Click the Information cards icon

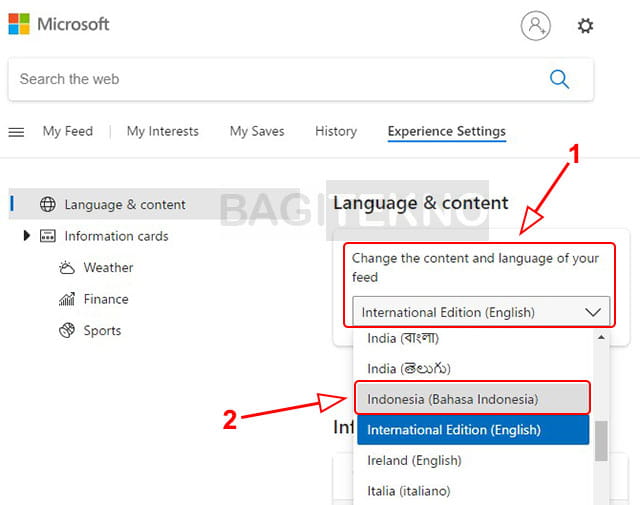point(48,236)
